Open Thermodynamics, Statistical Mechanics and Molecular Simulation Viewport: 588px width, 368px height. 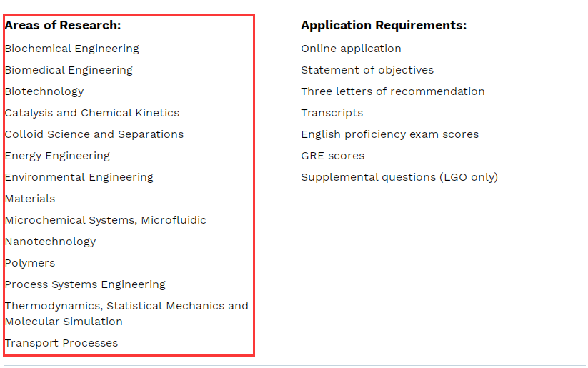click(x=126, y=314)
